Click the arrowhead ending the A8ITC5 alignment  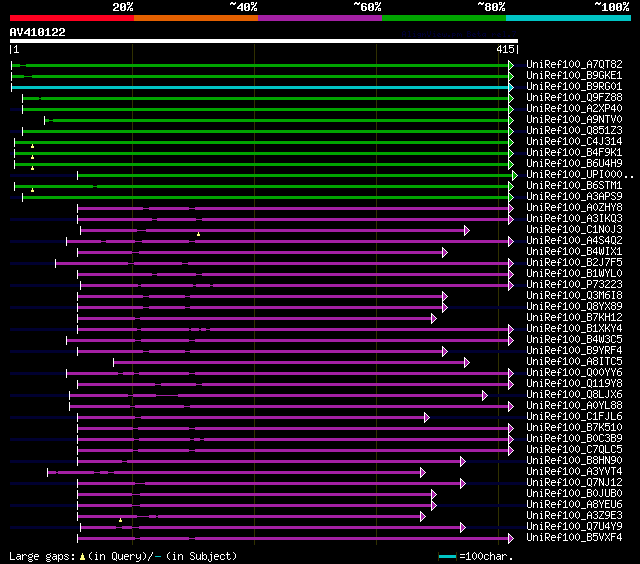[467, 363]
